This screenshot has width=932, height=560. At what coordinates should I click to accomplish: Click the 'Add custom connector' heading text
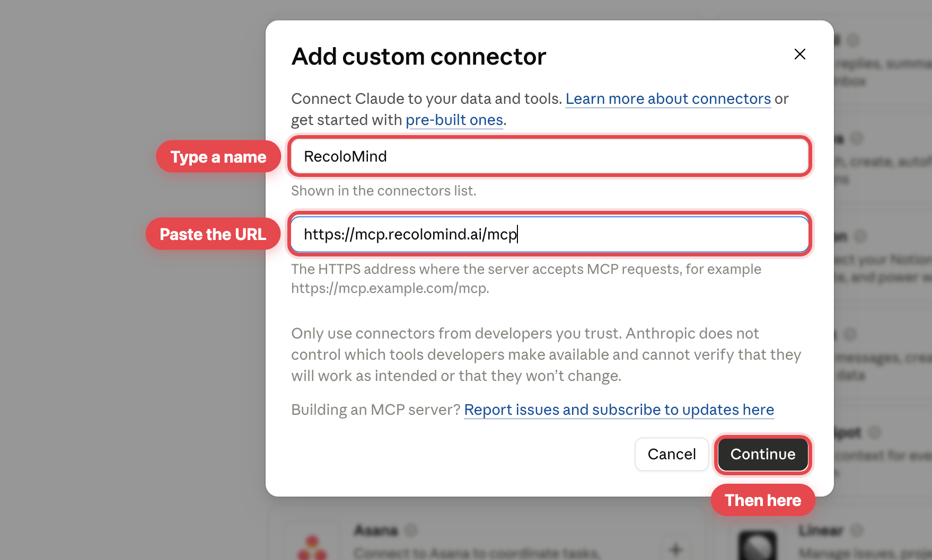[419, 57]
